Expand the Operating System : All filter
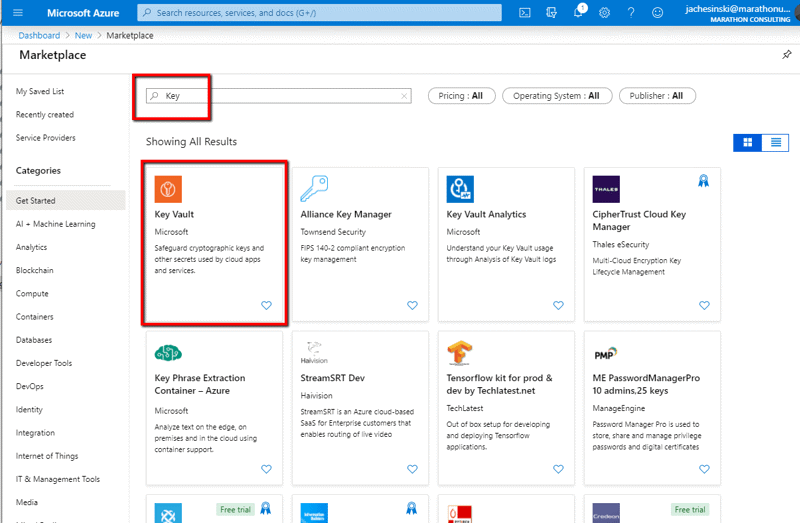 tap(557, 96)
